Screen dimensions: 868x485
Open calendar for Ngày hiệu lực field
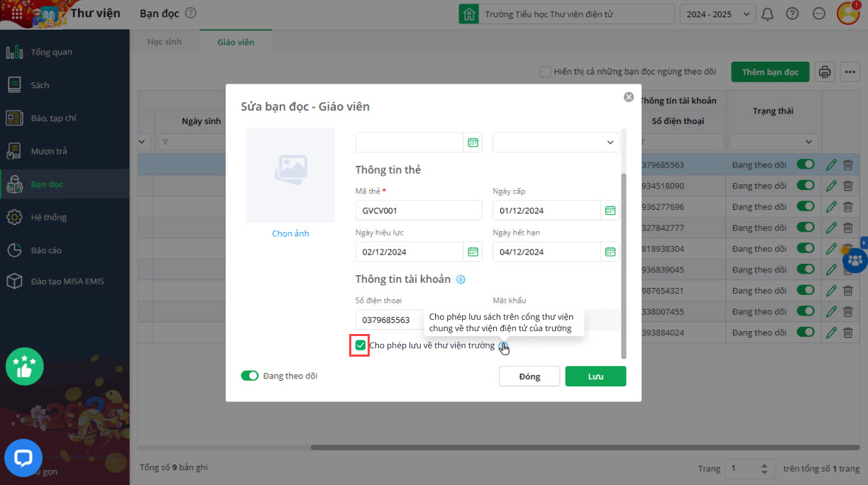tap(473, 252)
